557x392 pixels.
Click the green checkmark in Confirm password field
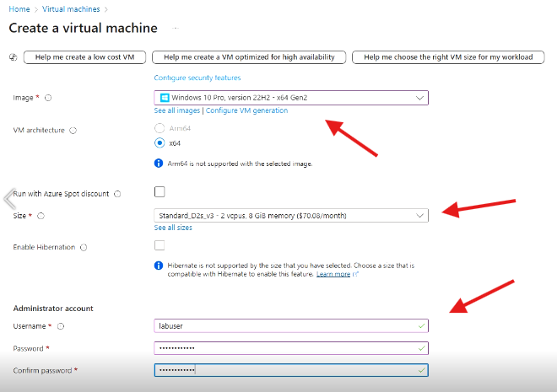(x=421, y=370)
